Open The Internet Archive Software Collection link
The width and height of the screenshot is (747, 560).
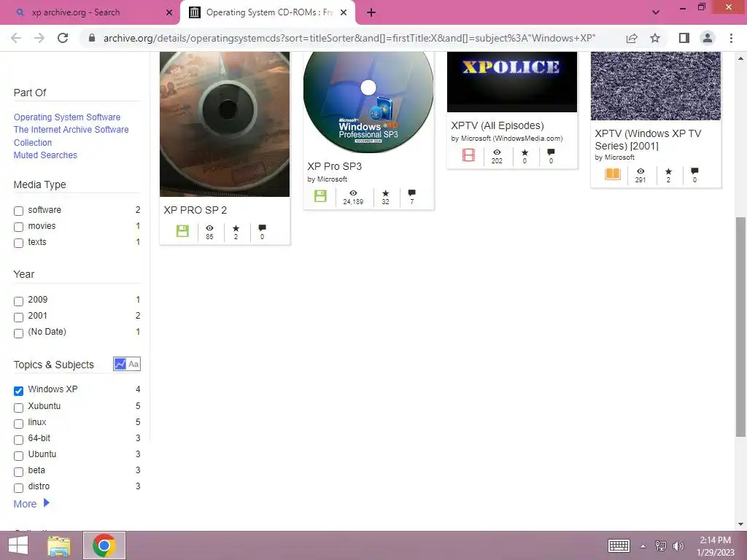click(71, 136)
